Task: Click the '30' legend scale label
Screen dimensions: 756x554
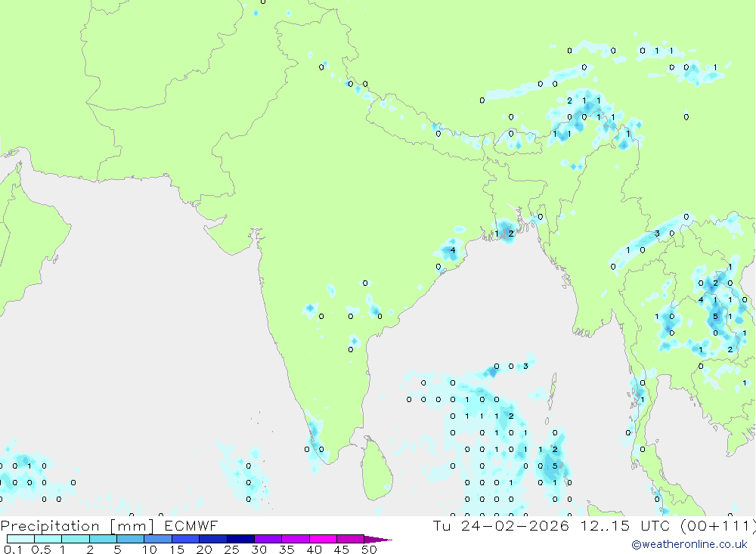Action: [x=259, y=549]
